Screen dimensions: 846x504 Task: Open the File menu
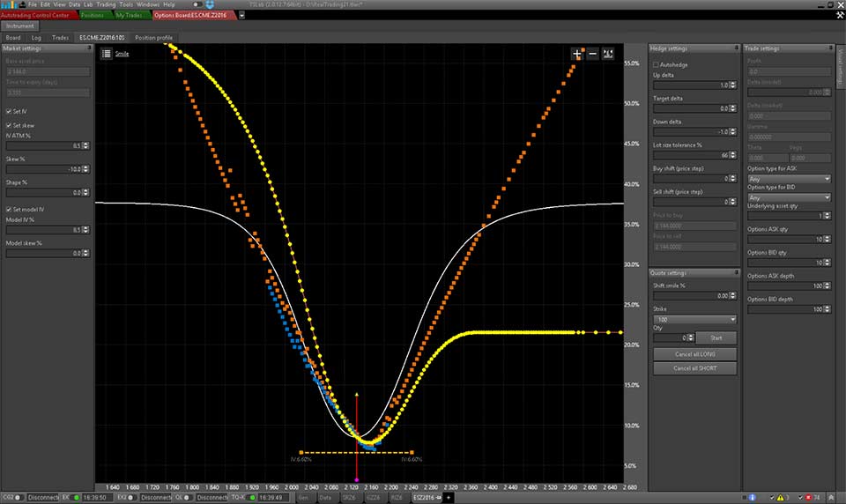coord(33,4)
